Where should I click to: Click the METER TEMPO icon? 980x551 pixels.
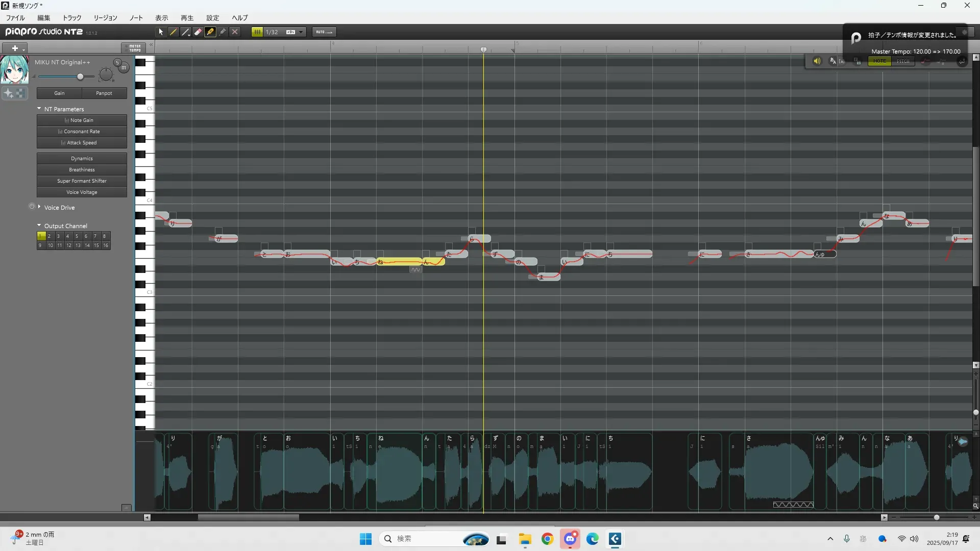(x=134, y=48)
